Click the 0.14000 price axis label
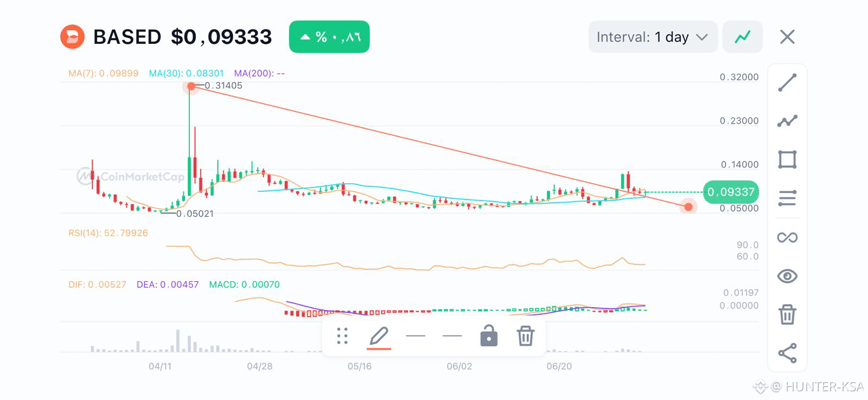This screenshot has width=868, height=400. click(x=740, y=165)
